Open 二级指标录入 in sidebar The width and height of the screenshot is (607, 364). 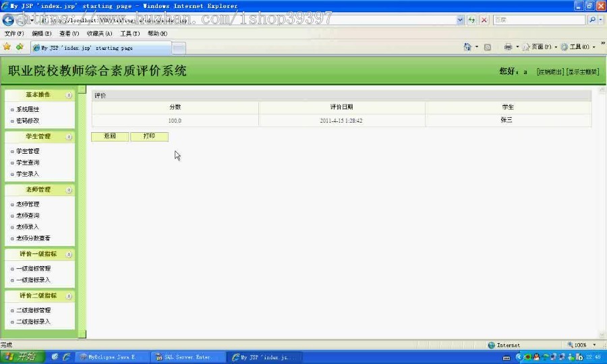(x=33, y=322)
